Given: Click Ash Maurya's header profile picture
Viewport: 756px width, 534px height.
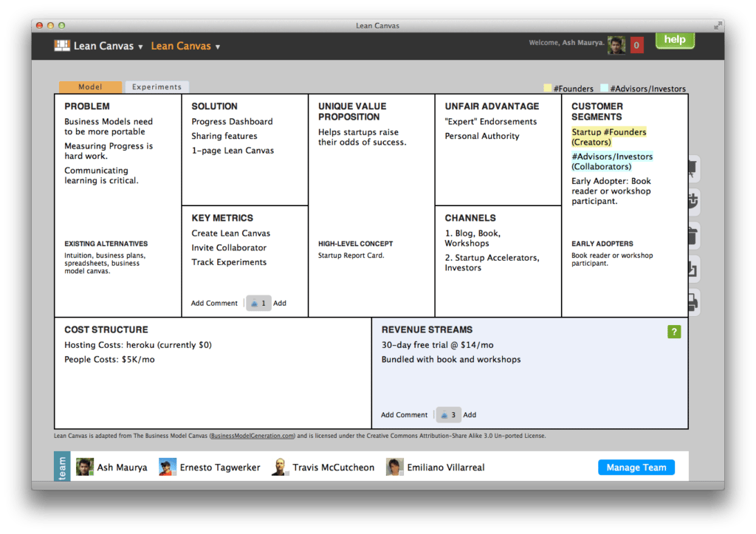Looking at the screenshot, I should [x=616, y=45].
